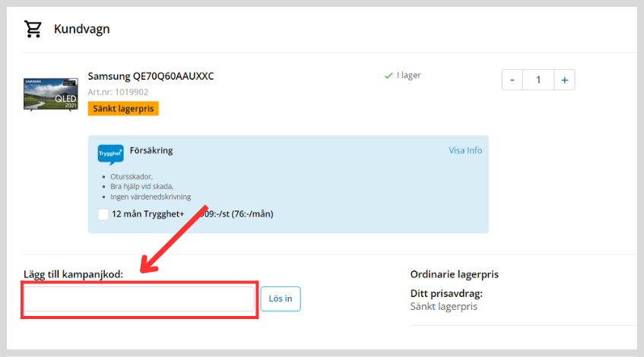Decrease quantity with the minus button
This screenshot has height=357, width=644.
(x=512, y=80)
